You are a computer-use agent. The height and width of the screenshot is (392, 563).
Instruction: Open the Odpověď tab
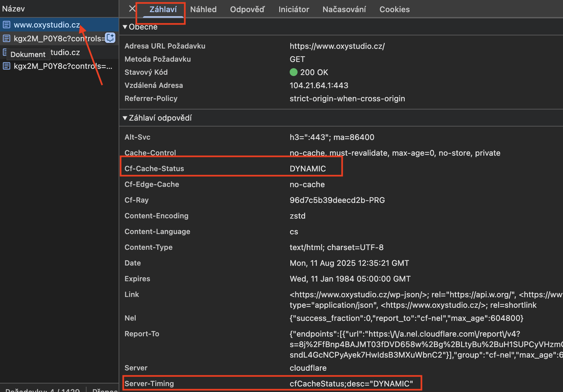point(247,10)
